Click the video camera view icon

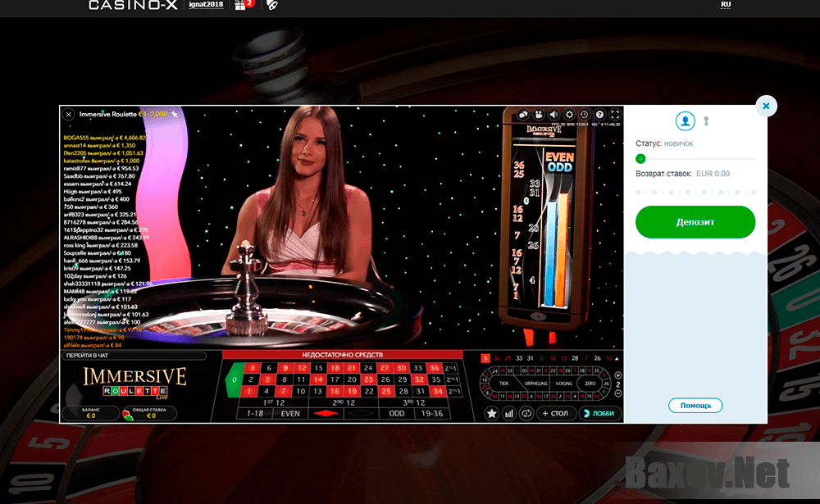[538, 115]
